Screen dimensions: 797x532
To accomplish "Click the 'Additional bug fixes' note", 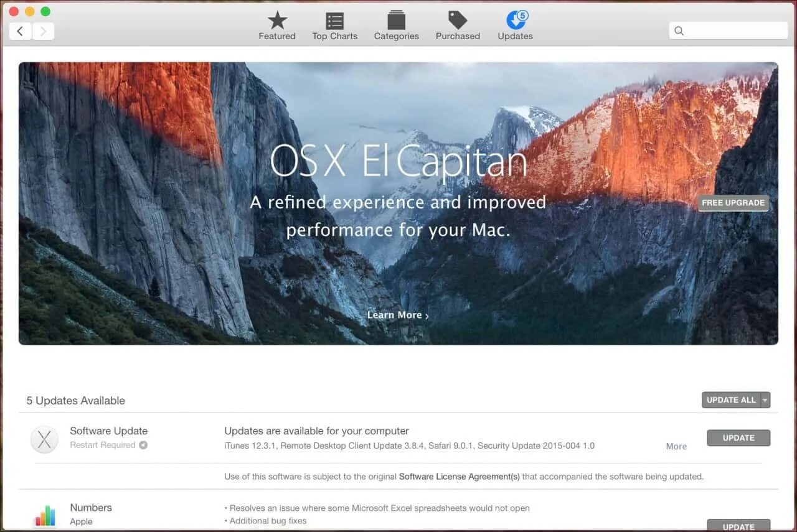I will pyautogui.click(x=265, y=521).
